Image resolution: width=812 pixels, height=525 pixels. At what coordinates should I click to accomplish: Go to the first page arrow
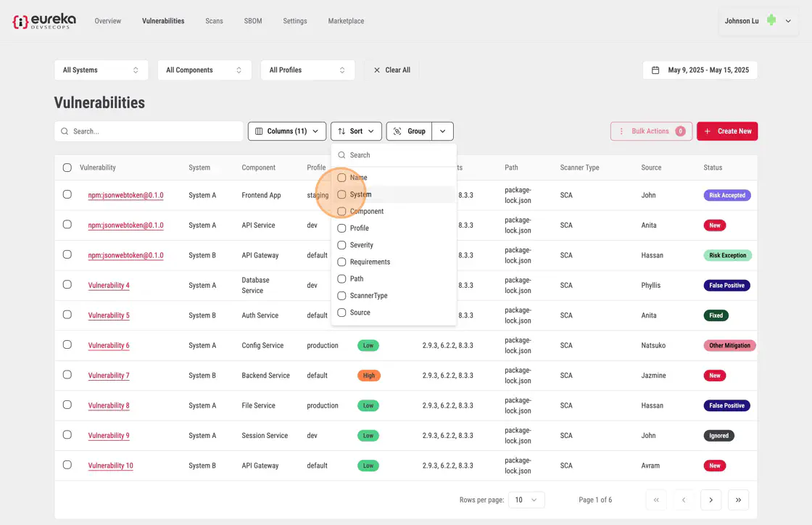click(656, 500)
